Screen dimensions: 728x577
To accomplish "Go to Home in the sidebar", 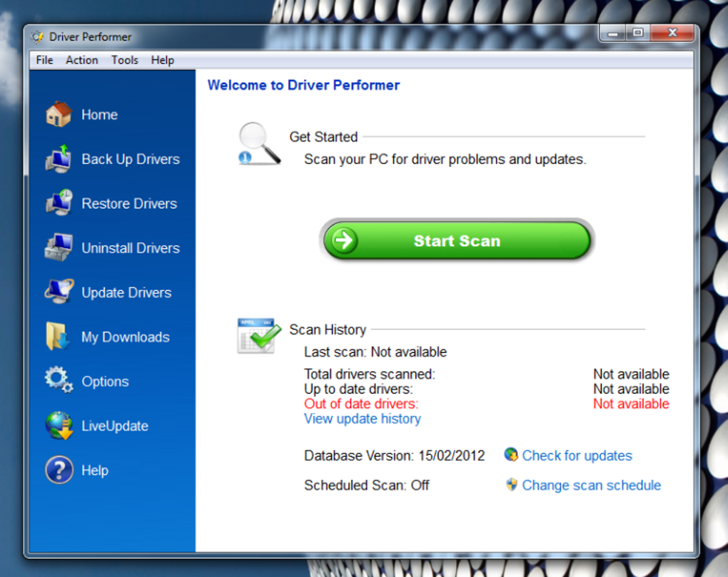I will pyautogui.click(x=99, y=115).
